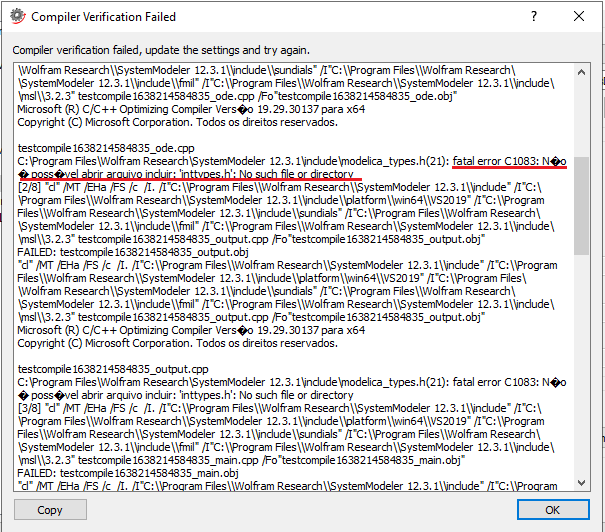Click the scrollbar up arrow
The image size is (605, 532).
point(581,72)
